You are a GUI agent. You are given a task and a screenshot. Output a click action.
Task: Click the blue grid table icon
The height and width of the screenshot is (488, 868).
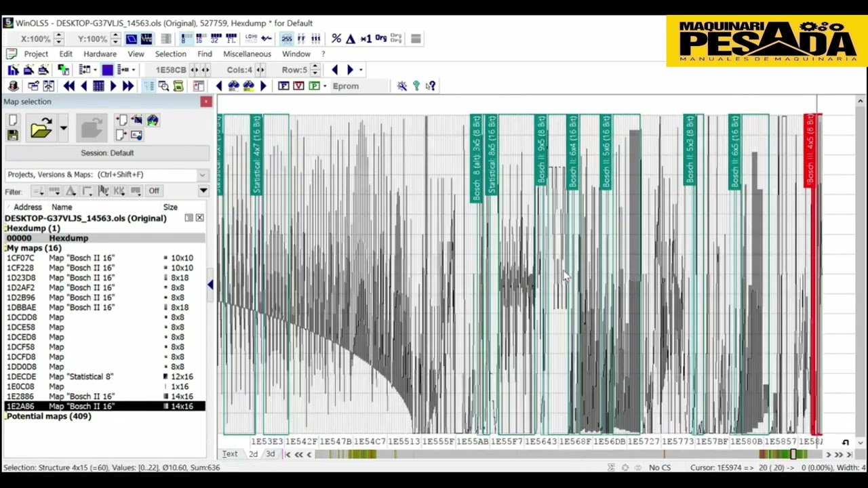tap(98, 86)
